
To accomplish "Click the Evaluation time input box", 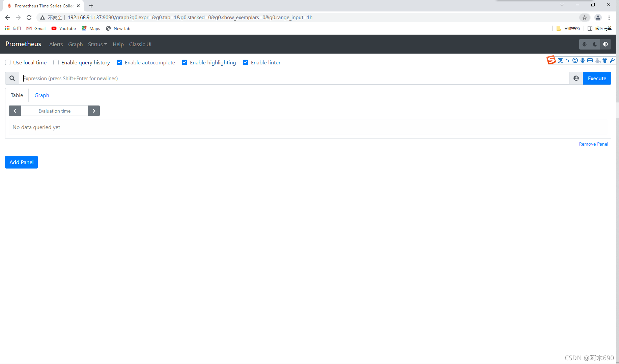I will [x=54, y=111].
